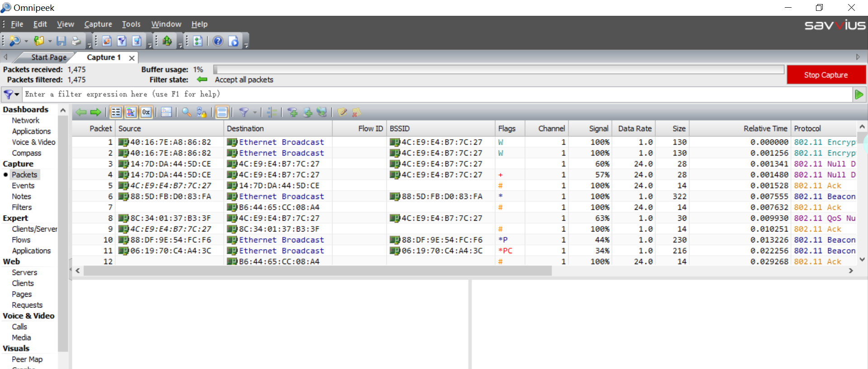Select Notes under Capture
The height and width of the screenshot is (369, 868).
(21, 196)
